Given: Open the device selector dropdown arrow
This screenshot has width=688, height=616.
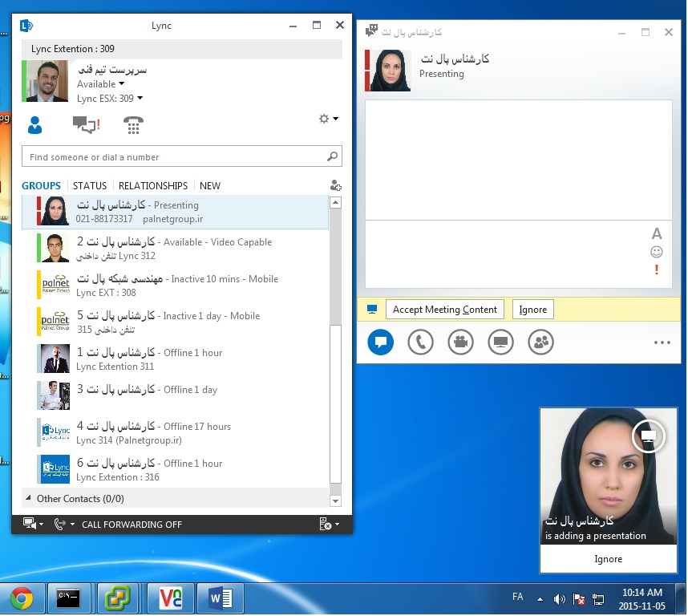Looking at the screenshot, I should pos(41,525).
